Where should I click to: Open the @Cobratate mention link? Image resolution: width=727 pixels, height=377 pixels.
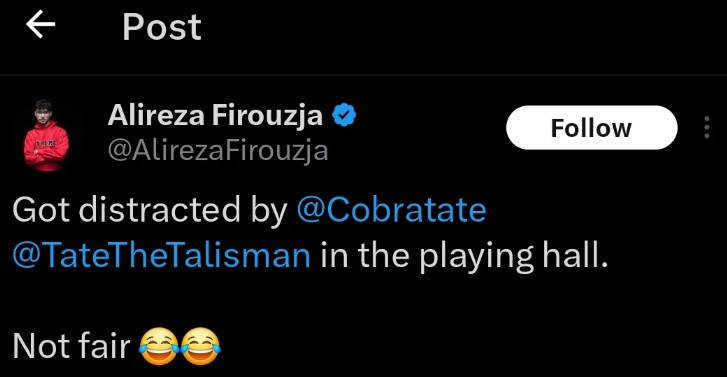(391, 210)
